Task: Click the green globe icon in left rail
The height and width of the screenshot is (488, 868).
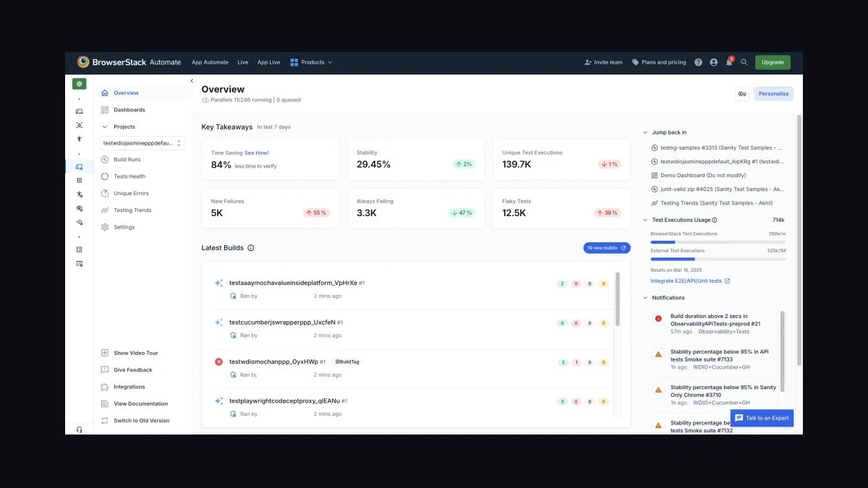Action: (x=79, y=84)
